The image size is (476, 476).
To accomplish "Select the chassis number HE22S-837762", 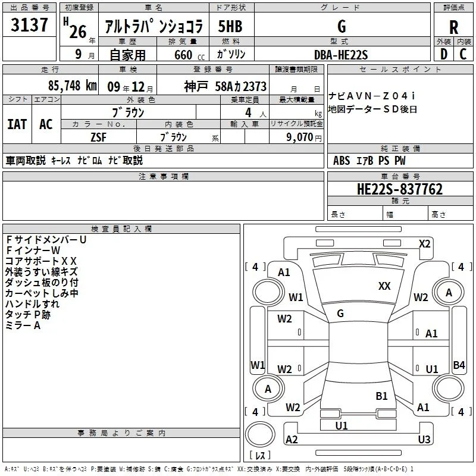I will click(x=400, y=189).
